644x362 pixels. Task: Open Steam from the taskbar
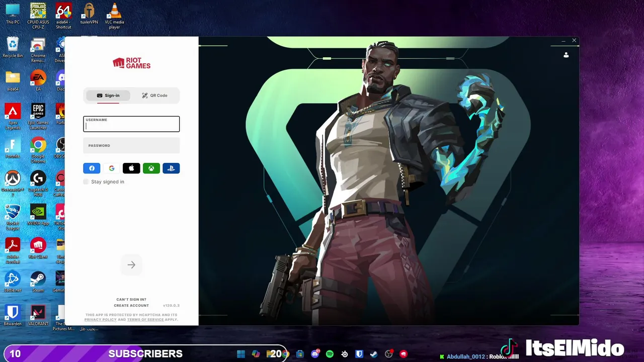(x=374, y=354)
